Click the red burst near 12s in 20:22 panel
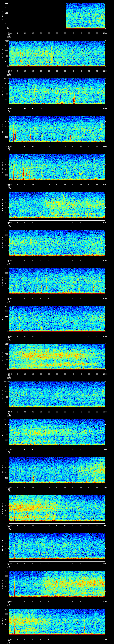Image resolution: width=114 pixels, height=644 pixels. (x=28, y=515)
